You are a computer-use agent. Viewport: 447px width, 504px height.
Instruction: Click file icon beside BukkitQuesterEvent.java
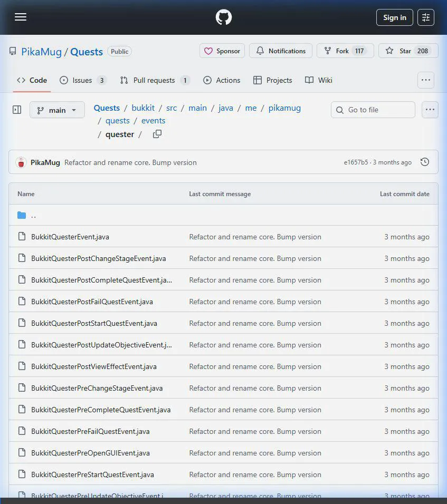coord(22,236)
